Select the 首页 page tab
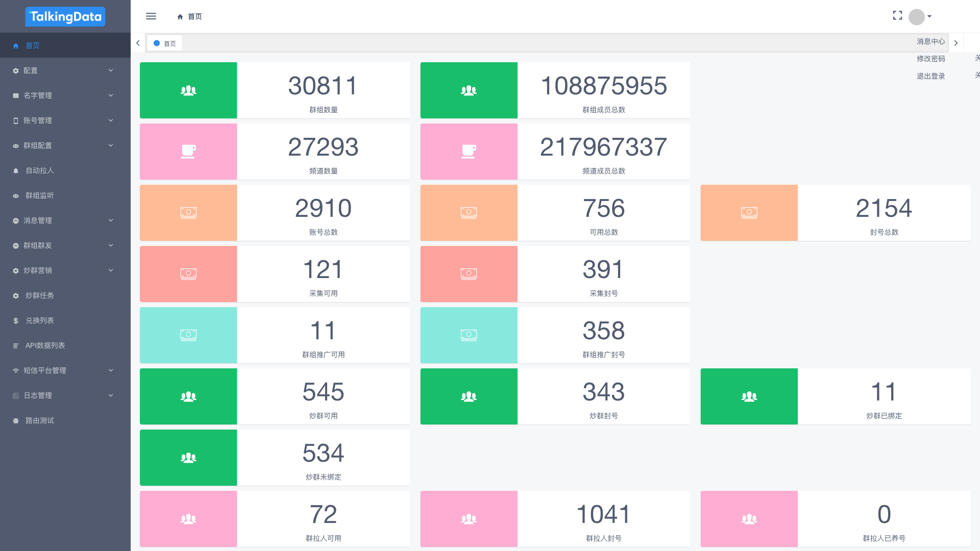 pos(165,43)
